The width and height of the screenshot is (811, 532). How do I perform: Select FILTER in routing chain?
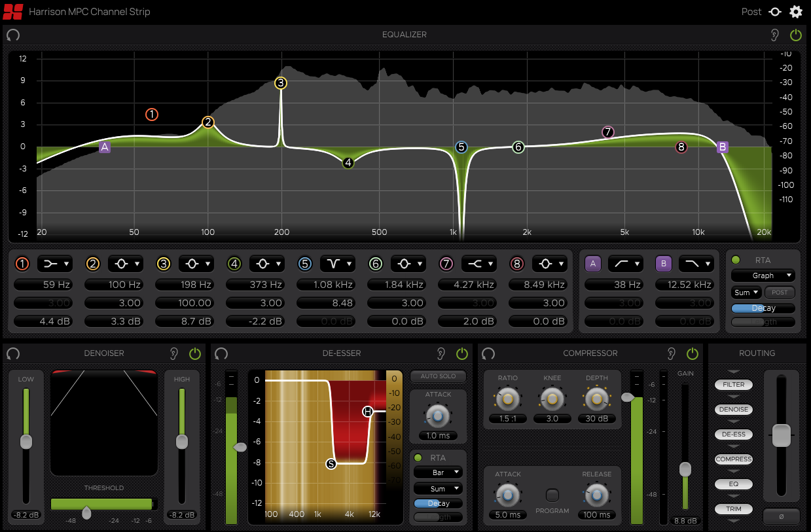734,385
